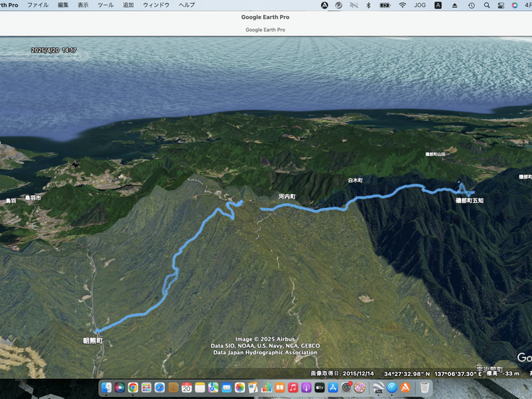Toggle Bluetooth from the menu bar
This screenshot has width=532, height=399.
pos(368,5)
